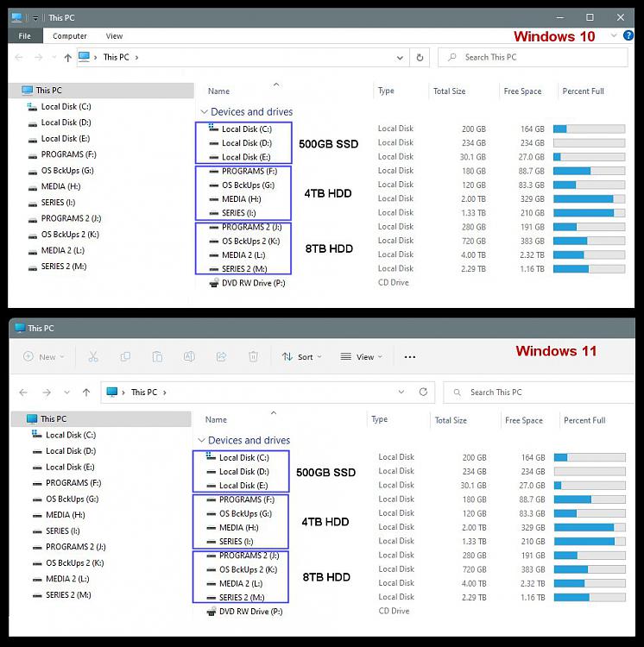Select SERIES 2 (M:) in Windows 10 navigation pane
This screenshot has width=644, height=647.
[64, 267]
